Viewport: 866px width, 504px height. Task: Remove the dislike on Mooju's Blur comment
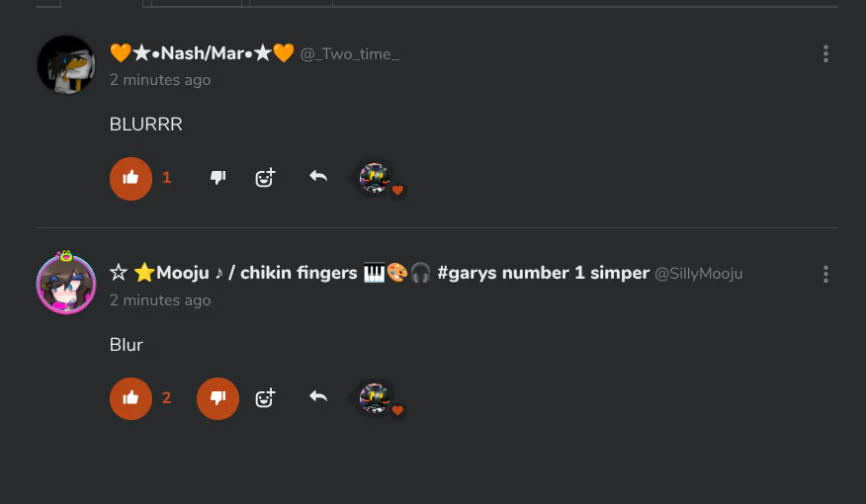[218, 398]
